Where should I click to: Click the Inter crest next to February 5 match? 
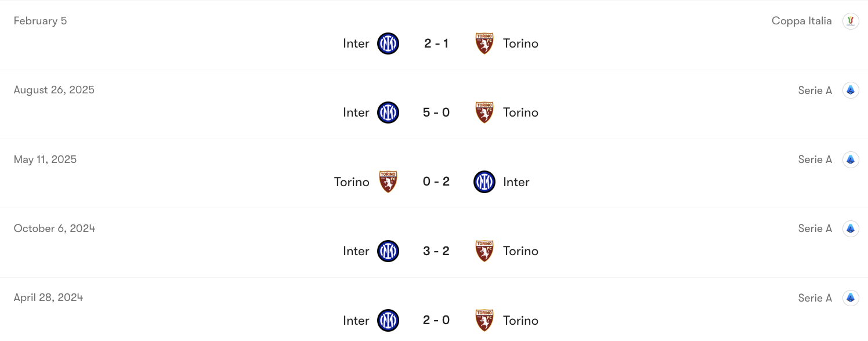pyautogui.click(x=388, y=43)
